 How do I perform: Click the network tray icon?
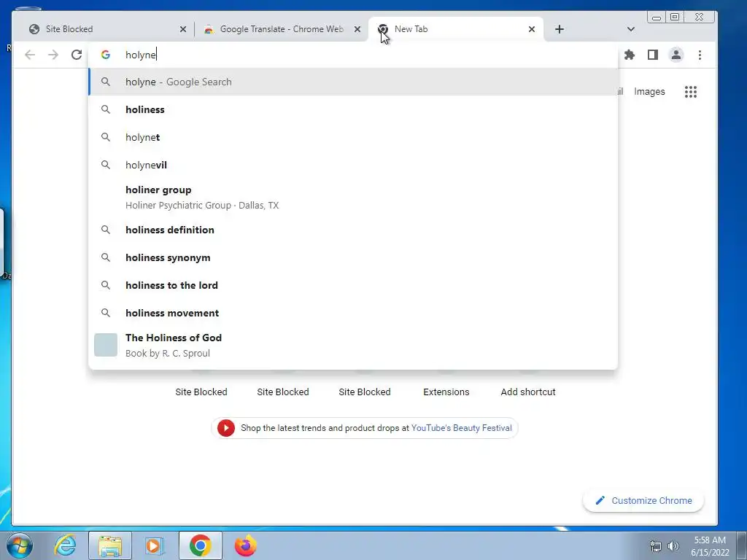(656, 546)
